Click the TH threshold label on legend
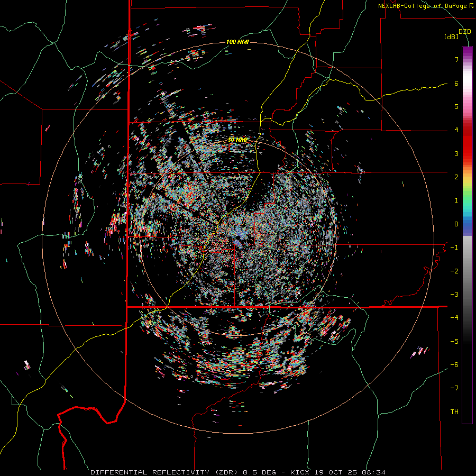The width and height of the screenshot is (476, 476). (454, 411)
